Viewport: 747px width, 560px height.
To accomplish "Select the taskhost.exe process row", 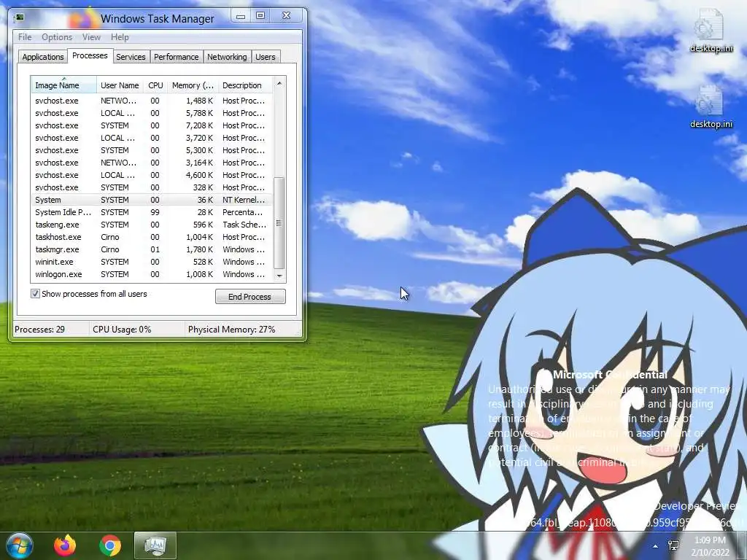I will 152,237.
